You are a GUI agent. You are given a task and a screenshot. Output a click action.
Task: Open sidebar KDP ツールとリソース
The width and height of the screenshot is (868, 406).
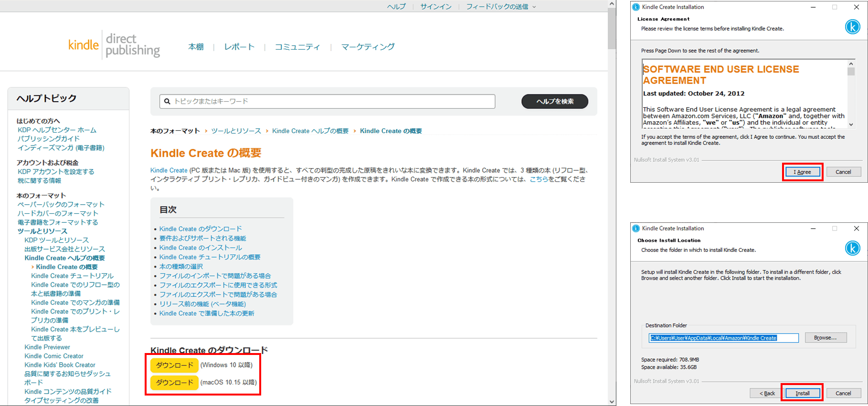56,240
